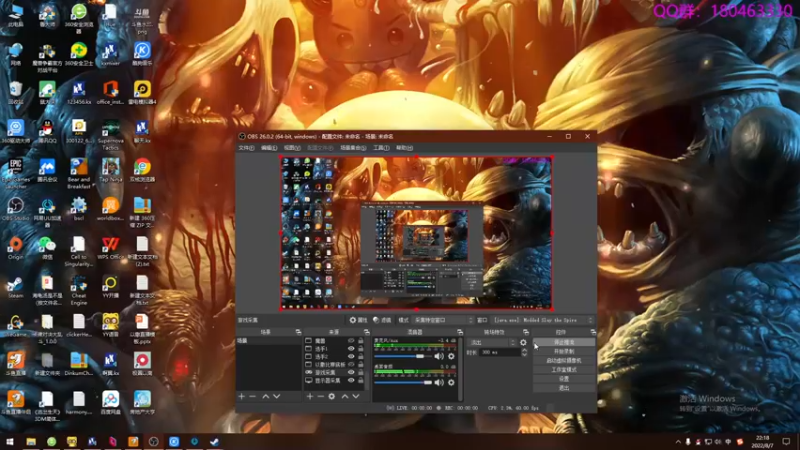
Task: Toggle visibility eye for 显示器采集 source
Action: coord(351,380)
